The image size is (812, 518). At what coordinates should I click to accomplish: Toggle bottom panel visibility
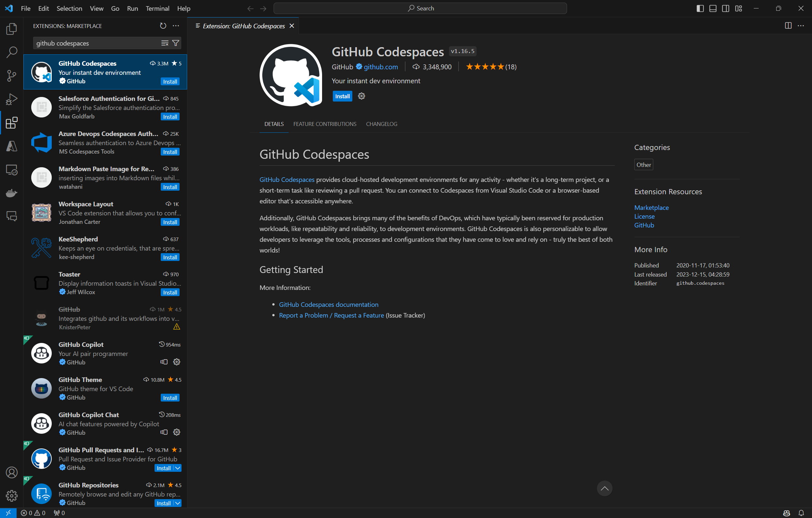[713, 8]
